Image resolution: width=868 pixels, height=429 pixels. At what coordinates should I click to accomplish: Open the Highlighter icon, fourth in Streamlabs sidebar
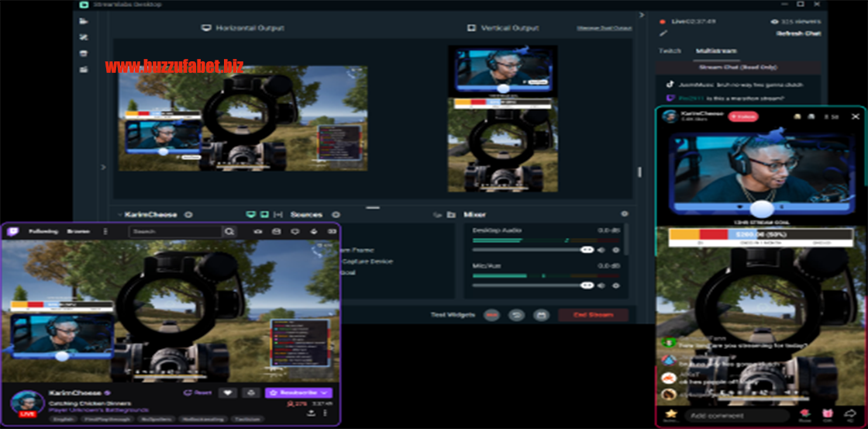click(84, 69)
